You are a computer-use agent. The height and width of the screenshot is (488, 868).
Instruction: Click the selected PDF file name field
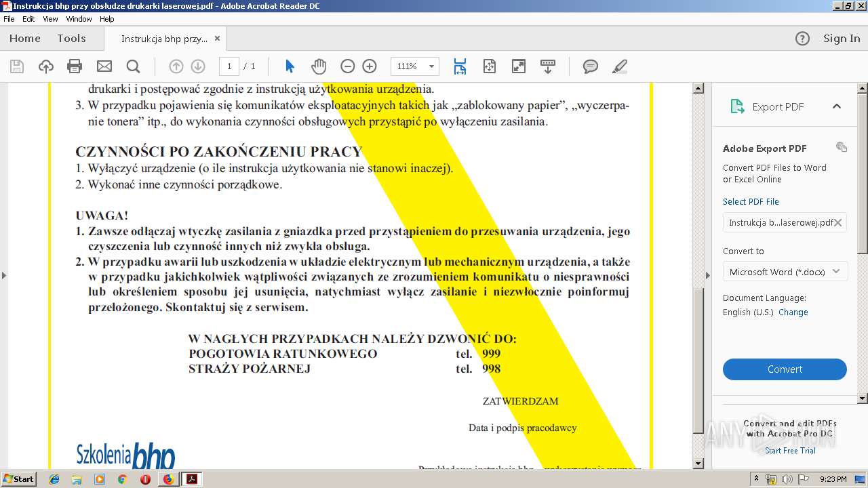785,222
